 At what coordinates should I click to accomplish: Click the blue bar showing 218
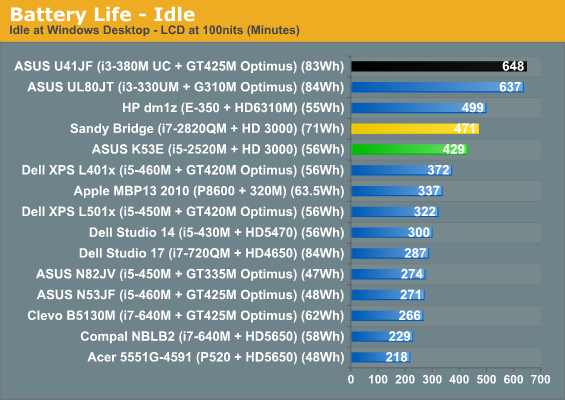pos(381,357)
